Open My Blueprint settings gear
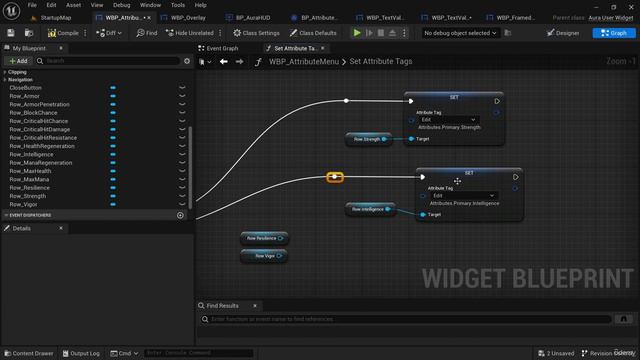640x360 pixels. pyautogui.click(x=187, y=61)
